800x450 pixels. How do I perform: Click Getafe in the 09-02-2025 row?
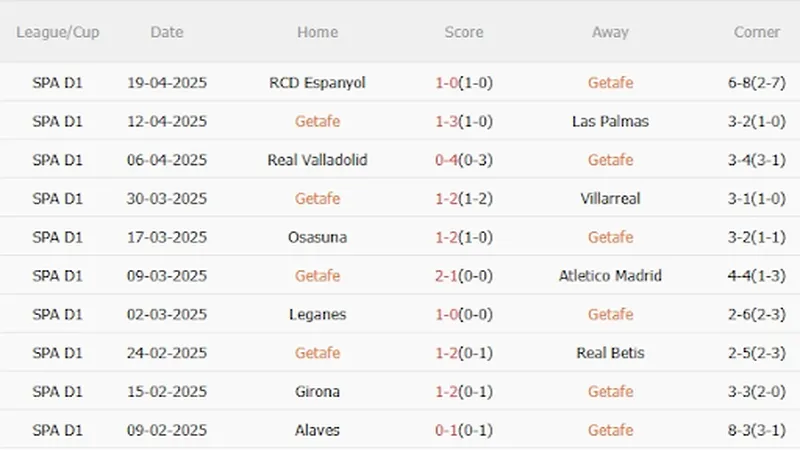click(x=610, y=430)
